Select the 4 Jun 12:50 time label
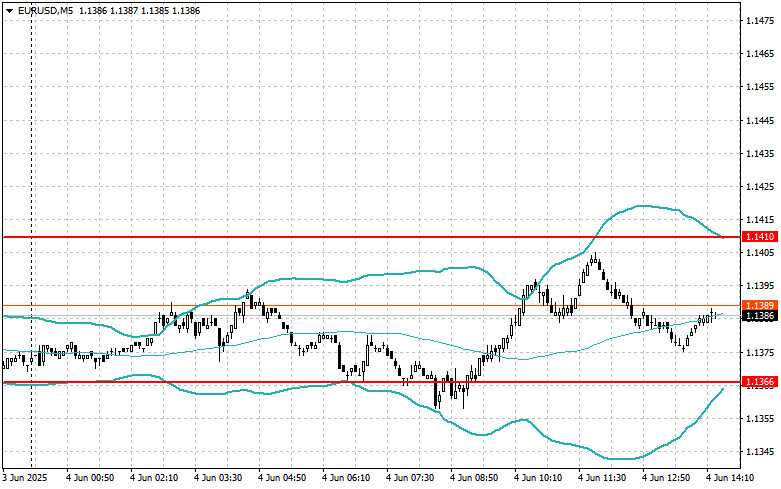The image size is (781, 489). (x=666, y=478)
